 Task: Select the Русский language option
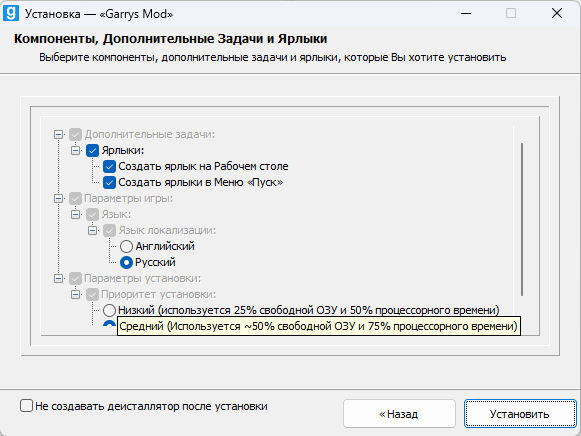click(126, 262)
